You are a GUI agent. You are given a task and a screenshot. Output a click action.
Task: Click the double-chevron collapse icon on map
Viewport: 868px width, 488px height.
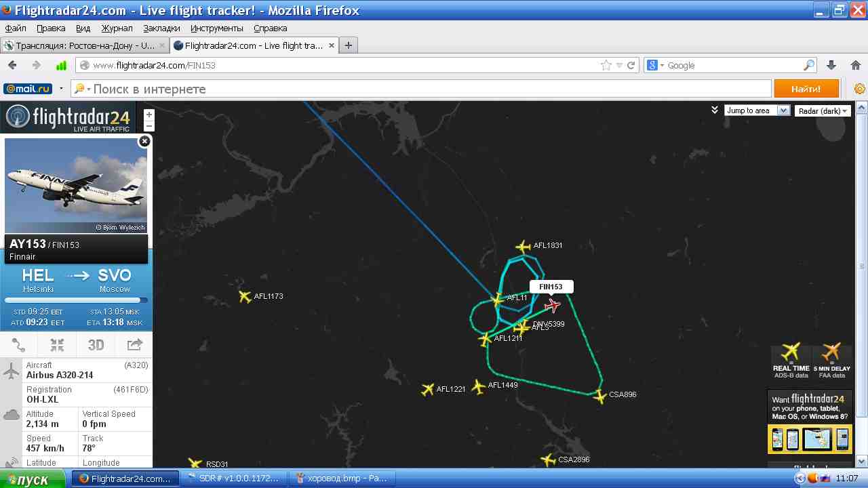point(715,110)
